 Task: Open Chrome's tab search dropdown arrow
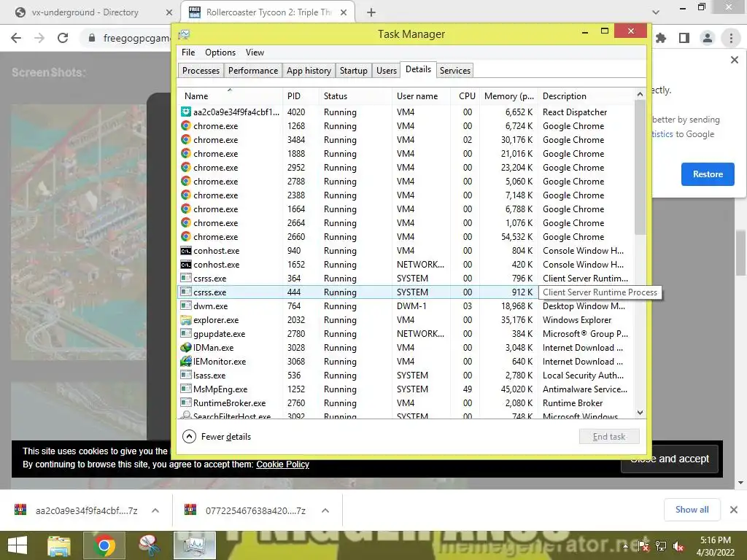(656, 12)
